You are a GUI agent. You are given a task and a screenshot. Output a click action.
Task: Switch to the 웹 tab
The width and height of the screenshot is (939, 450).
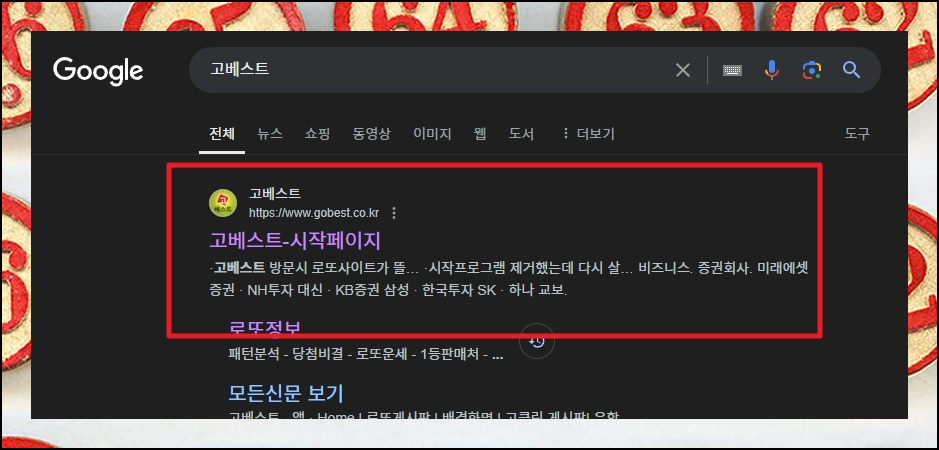[480, 134]
